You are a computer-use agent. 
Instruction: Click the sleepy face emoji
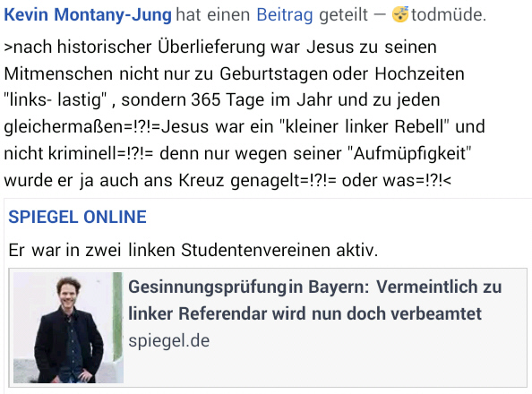tap(400, 14)
